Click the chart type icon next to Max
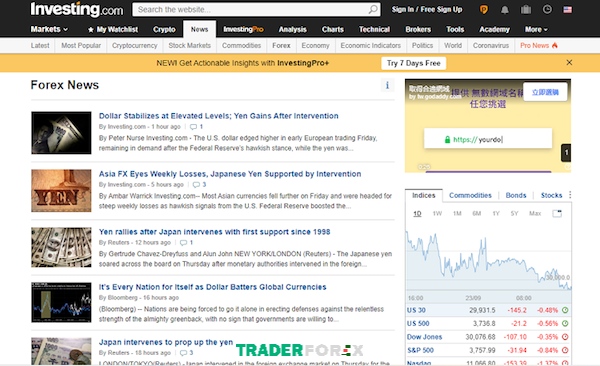 (x=557, y=213)
